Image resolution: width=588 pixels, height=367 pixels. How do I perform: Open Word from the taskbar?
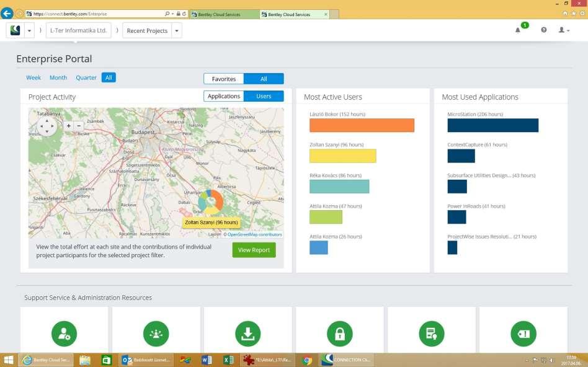[207, 360]
